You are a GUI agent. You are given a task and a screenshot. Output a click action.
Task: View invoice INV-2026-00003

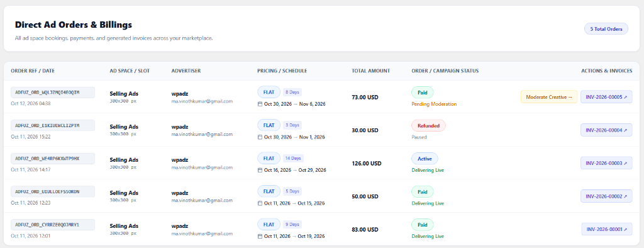point(606,163)
